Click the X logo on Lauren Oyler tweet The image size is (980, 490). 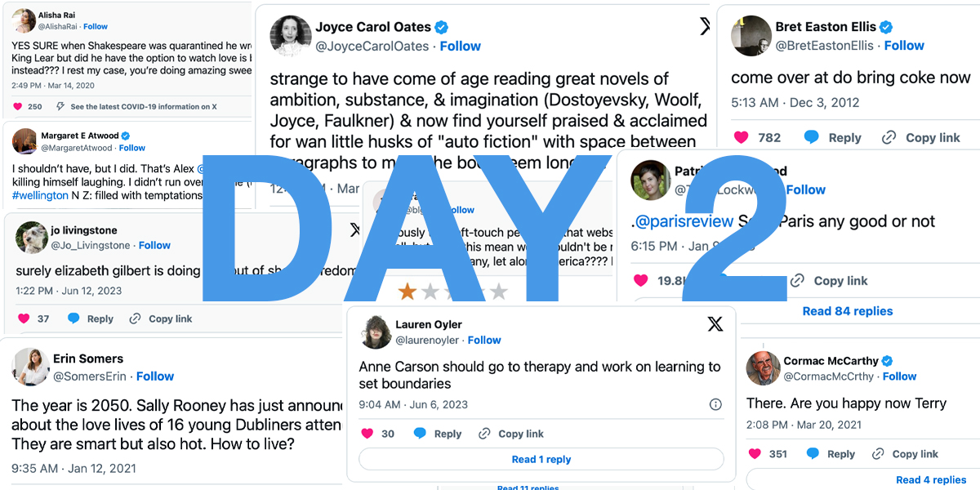715,324
